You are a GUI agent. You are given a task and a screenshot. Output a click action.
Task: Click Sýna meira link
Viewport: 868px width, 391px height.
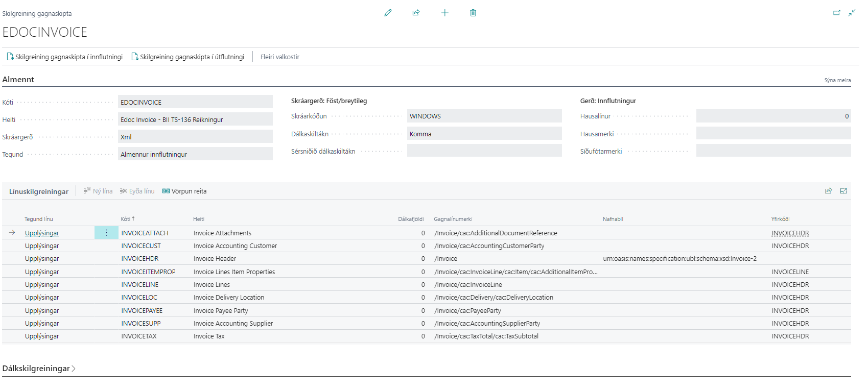837,80
